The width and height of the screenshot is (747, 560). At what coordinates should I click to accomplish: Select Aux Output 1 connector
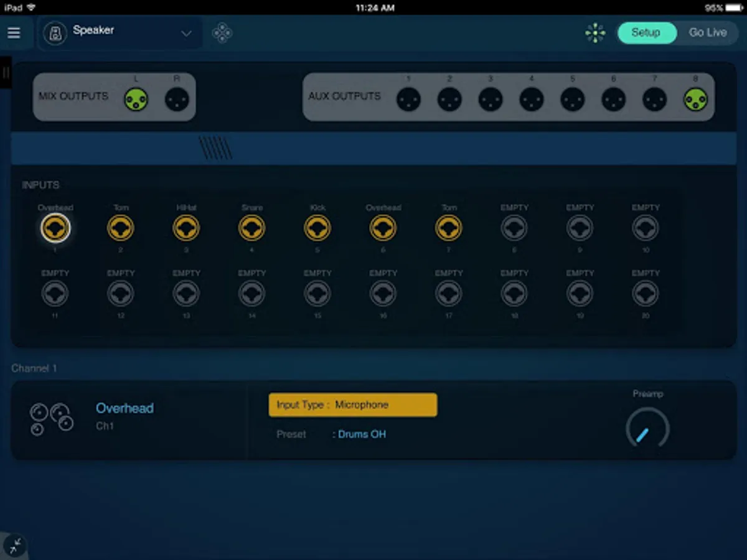tap(408, 100)
